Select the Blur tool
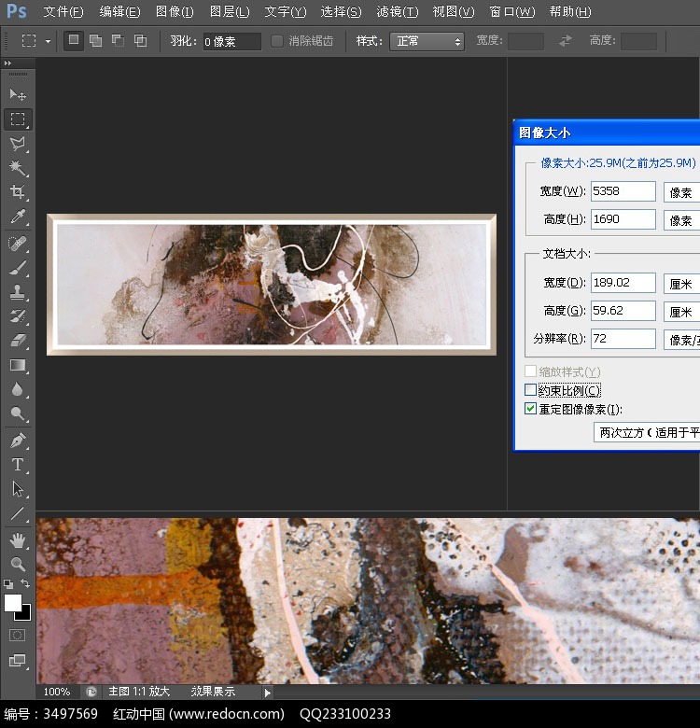This screenshot has height=728, width=700. (18, 389)
